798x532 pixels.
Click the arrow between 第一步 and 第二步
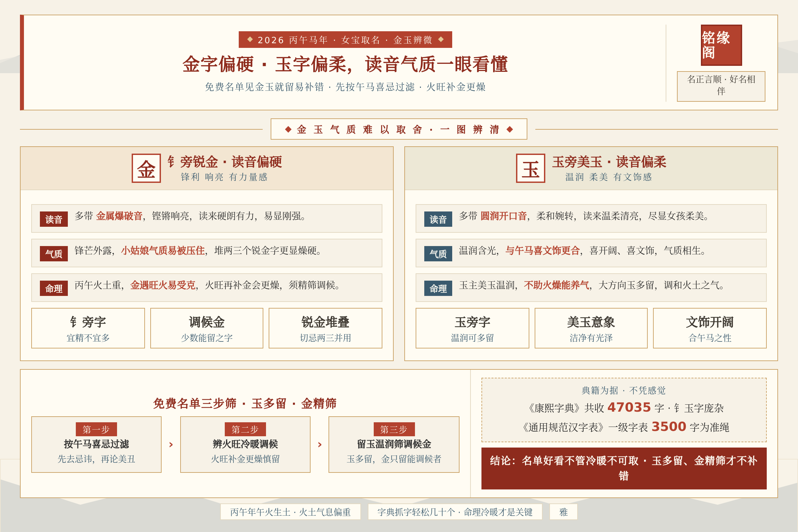171,445
